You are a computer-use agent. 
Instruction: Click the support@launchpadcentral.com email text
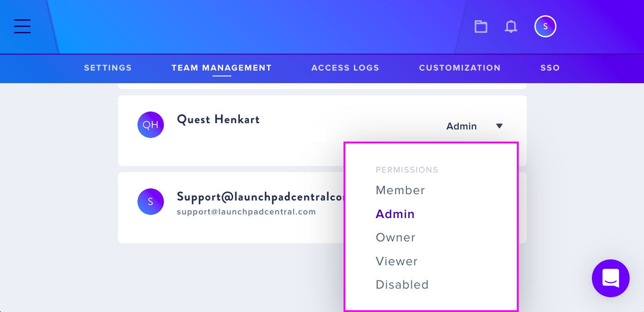(247, 212)
